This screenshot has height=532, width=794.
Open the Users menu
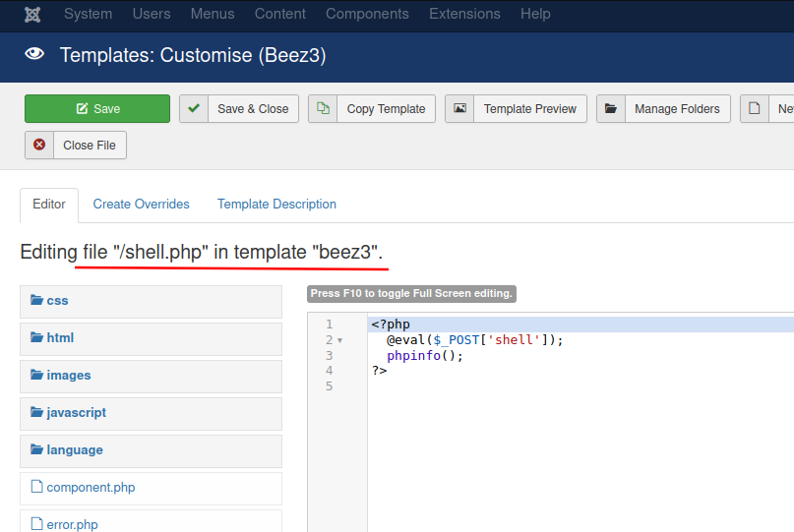[x=152, y=14]
